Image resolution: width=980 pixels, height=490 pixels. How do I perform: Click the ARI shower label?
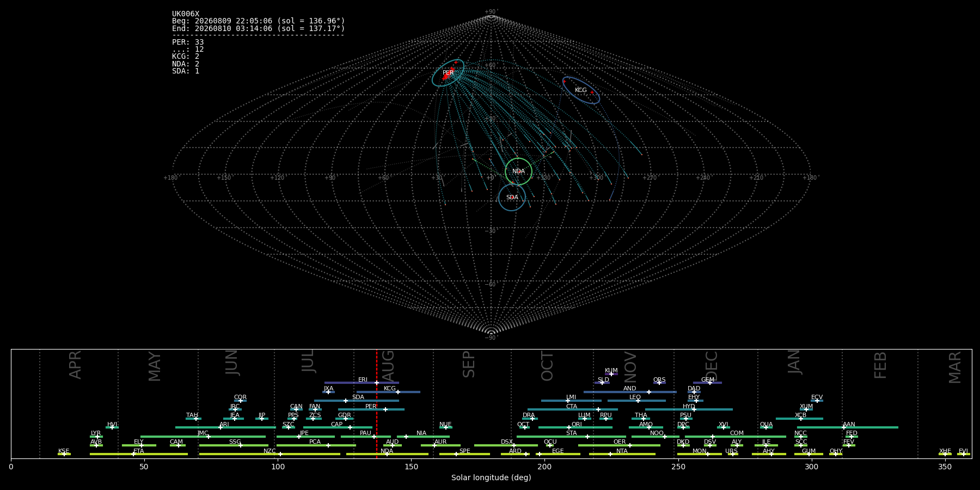pos(224,425)
